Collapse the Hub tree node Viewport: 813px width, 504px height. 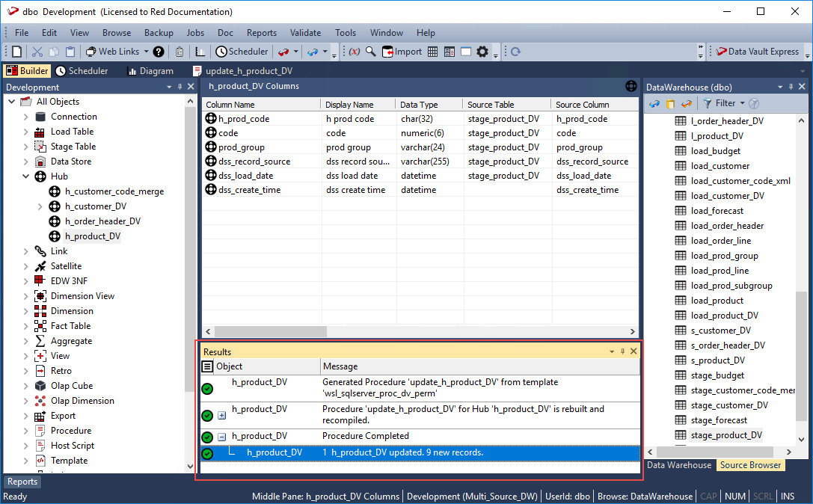(26, 176)
